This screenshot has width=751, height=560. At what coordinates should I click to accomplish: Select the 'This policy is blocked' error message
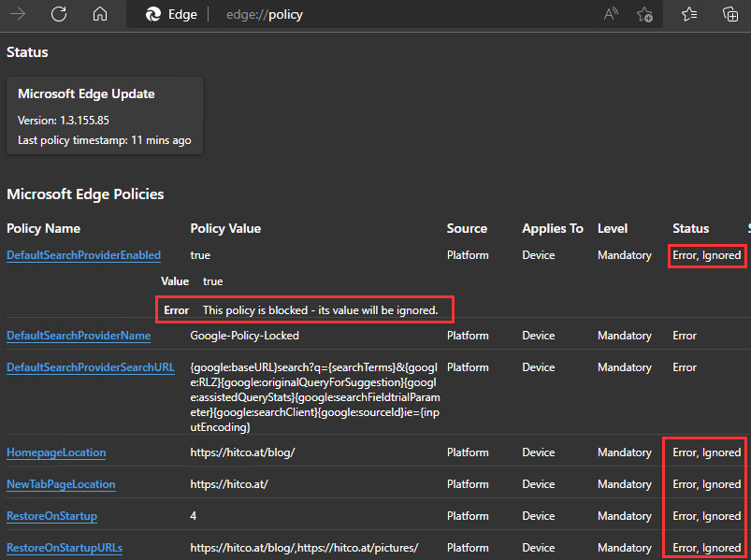click(x=320, y=310)
